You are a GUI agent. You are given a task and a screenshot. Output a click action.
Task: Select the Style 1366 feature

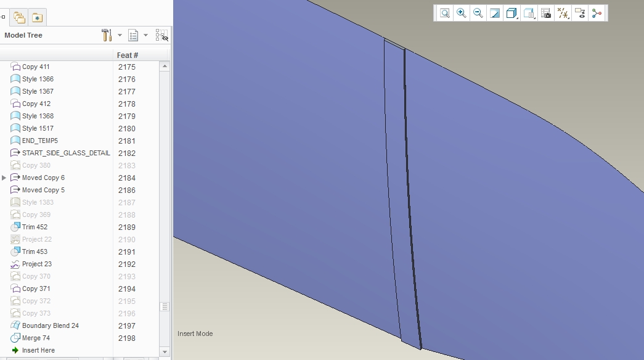pos(38,79)
